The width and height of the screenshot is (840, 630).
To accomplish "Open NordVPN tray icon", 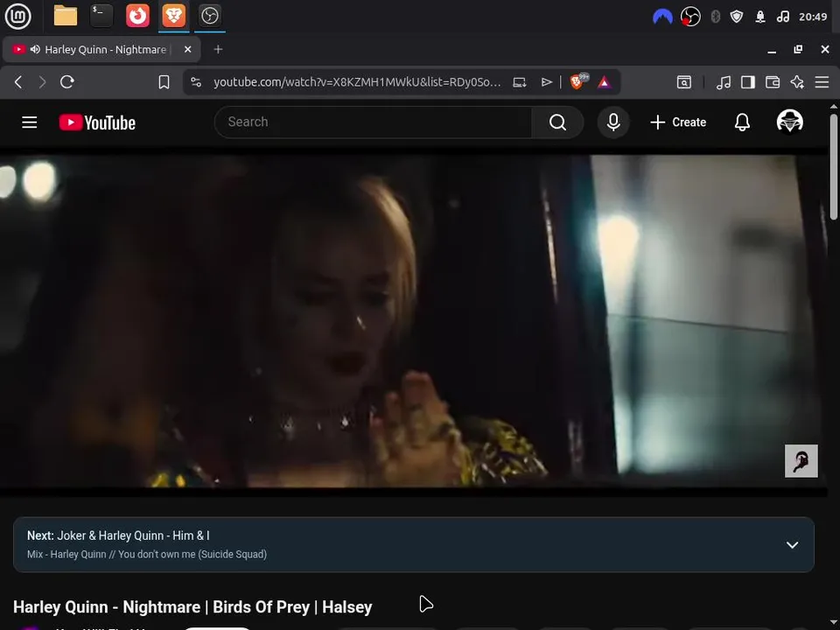I will pos(662,17).
